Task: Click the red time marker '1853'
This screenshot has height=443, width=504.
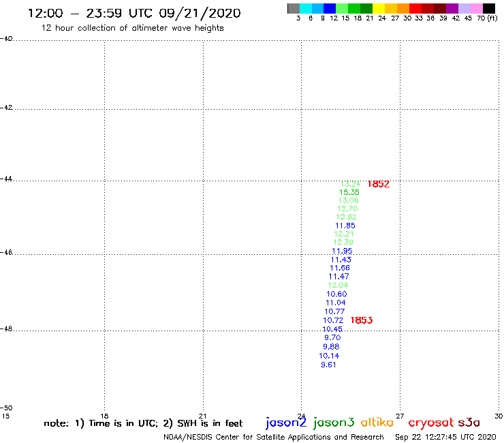Action: pyautogui.click(x=362, y=320)
